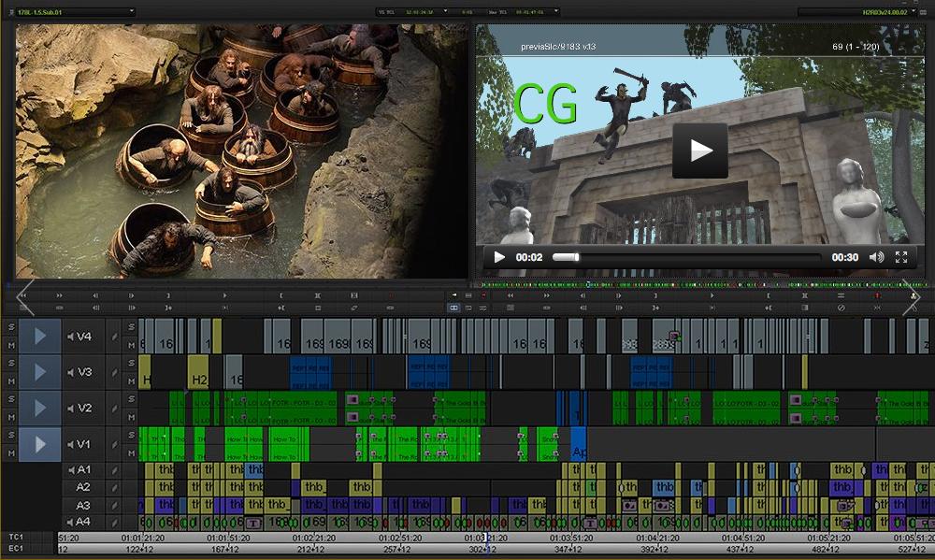Select the H2 clip on track V3
The image size is (935, 560).
(198, 372)
